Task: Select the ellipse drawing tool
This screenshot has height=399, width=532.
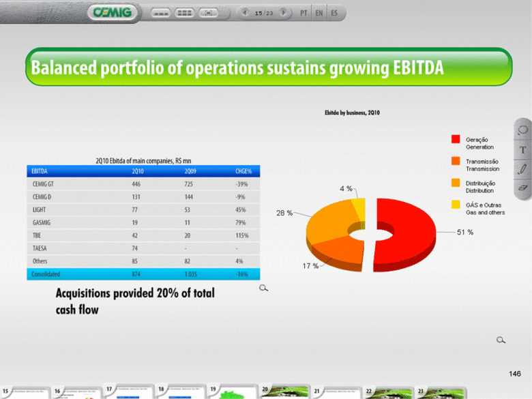Action: (x=523, y=130)
